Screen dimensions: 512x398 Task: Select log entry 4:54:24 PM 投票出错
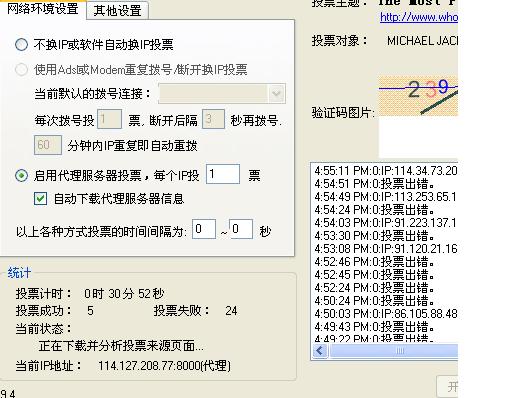tap(374, 210)
